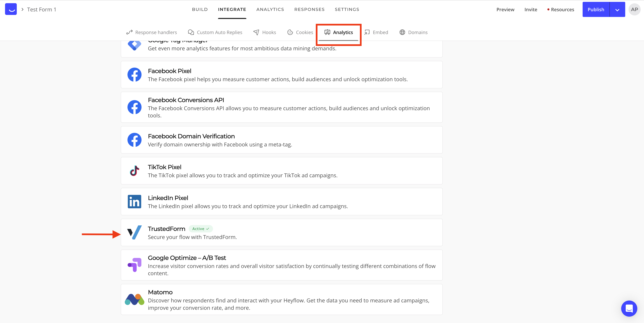Viewport: 644px width, 323px height.
Task: Open the Preview link
Action: pos(505,10)
